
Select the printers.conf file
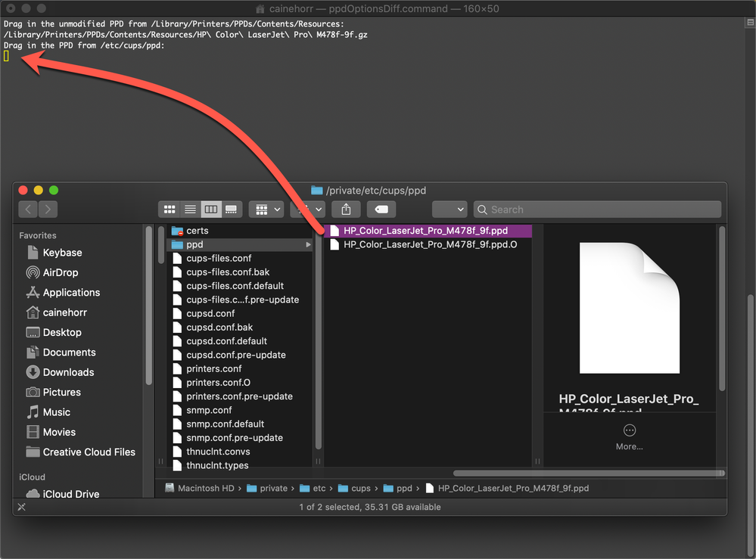(240, 368)
